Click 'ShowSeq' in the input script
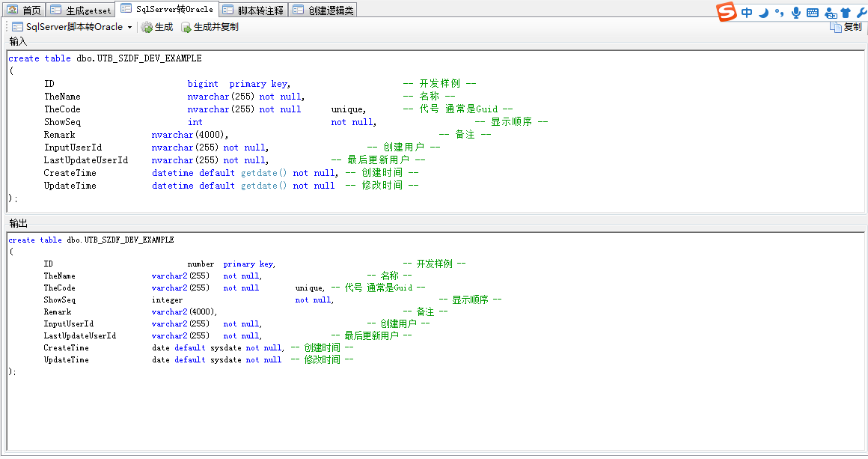The height and width of the screenshot is (459, 868). point(62,122)
